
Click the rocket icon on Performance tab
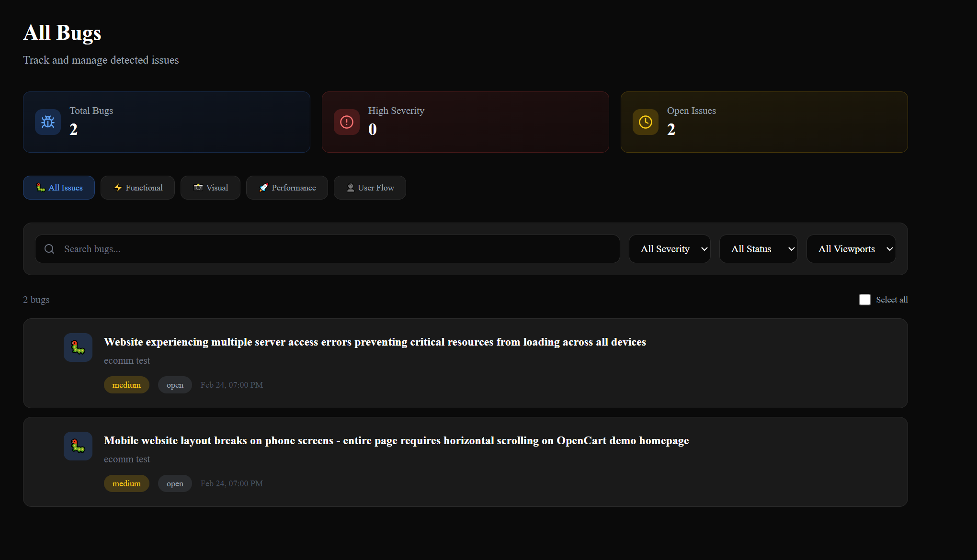(x=263, y=188)
